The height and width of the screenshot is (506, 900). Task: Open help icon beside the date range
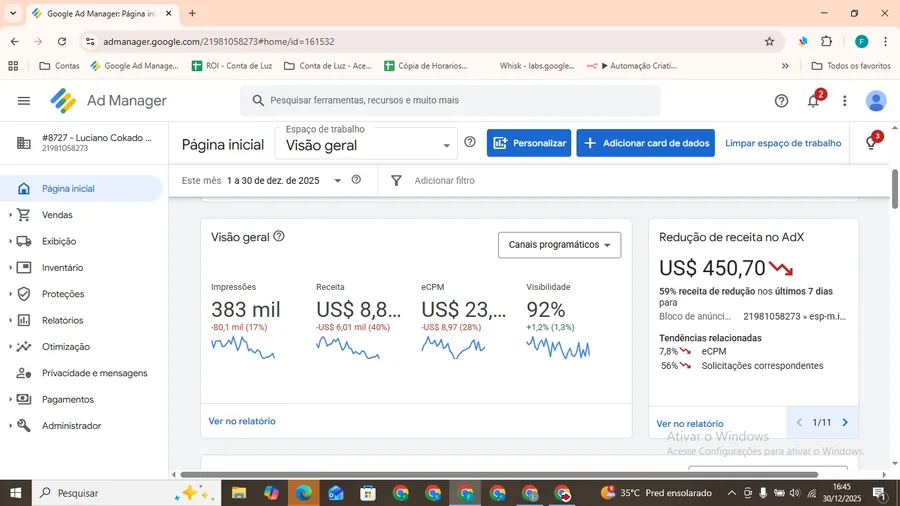pos(356,180)
